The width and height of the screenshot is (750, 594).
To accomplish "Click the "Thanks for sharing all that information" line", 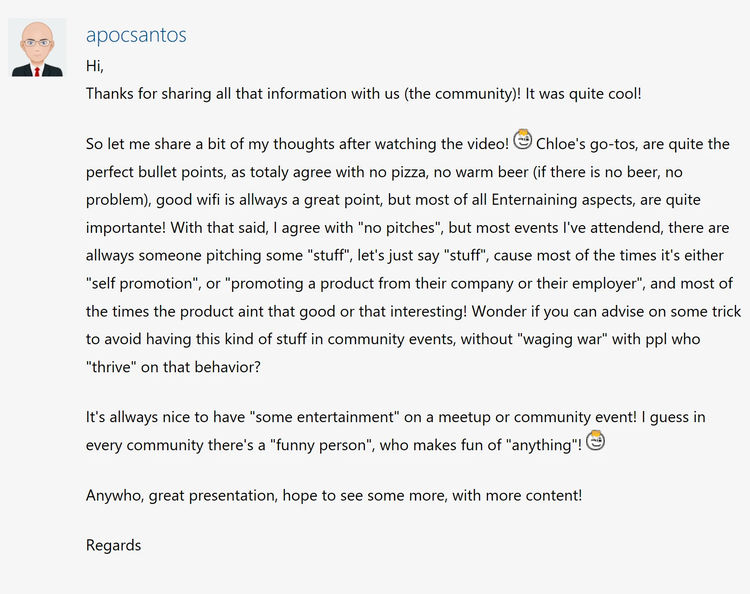I will pyautogui.click(x=240, y=94).
